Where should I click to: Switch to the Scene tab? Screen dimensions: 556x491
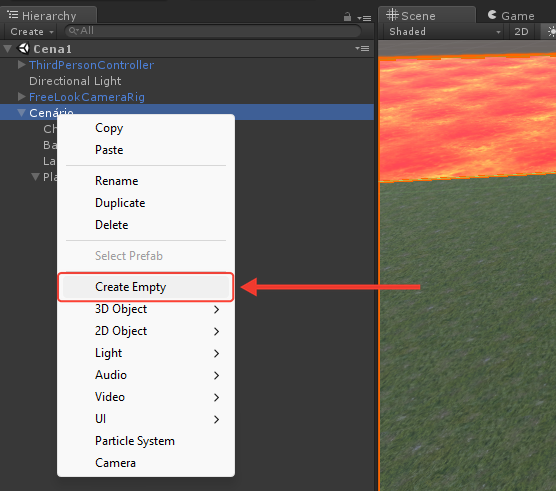427,16
